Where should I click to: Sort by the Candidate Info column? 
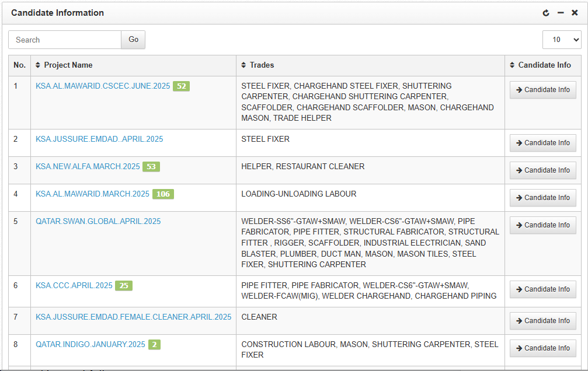(x=540, y=65)
